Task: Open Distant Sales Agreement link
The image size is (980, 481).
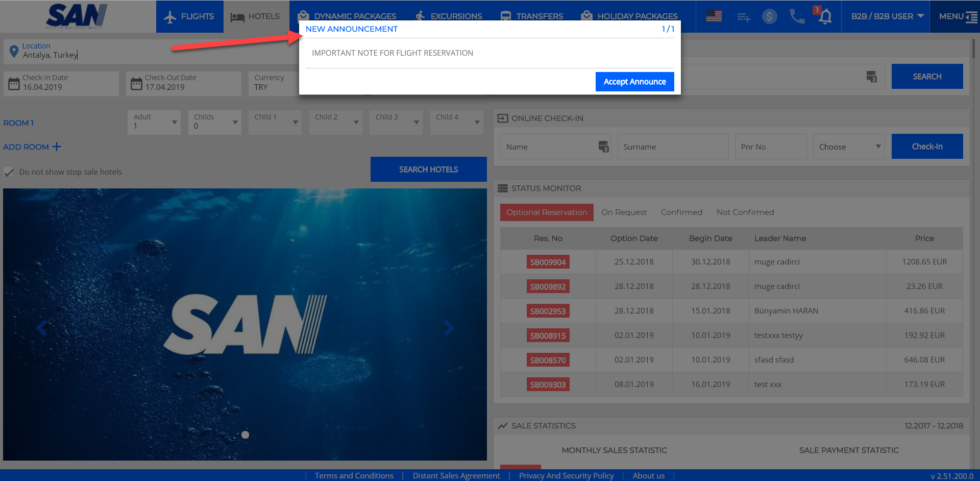Action: [456, 475]
